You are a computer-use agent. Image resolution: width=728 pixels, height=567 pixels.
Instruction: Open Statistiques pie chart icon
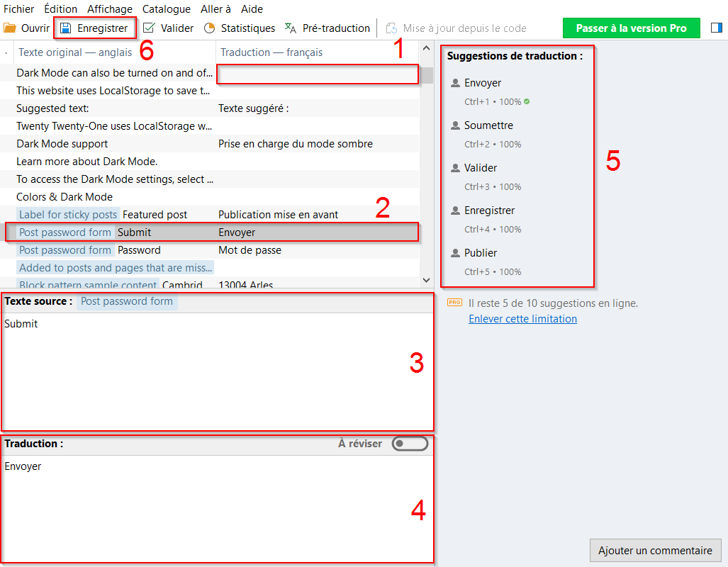(209, 28)
